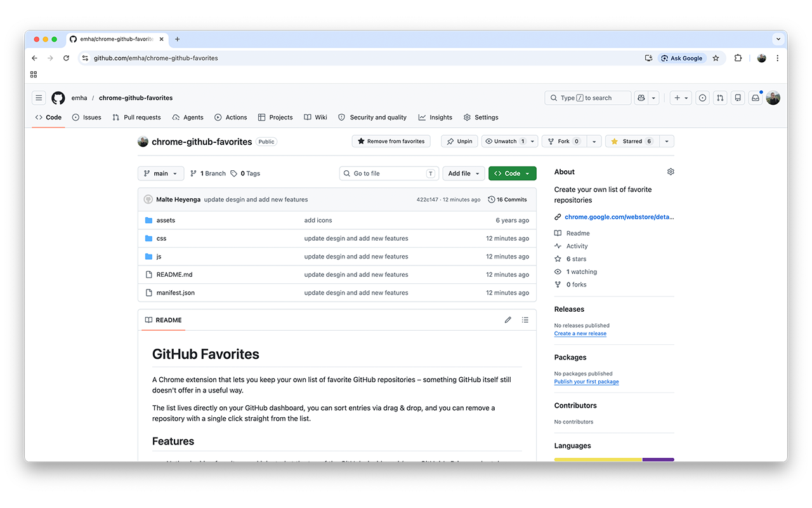Open the Actions tab
This screenshot has height=508, width=812.
click(x=231, y=117)
